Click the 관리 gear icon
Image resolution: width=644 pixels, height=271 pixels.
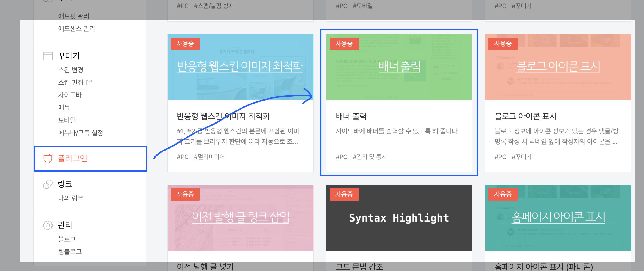coord(48,225)
